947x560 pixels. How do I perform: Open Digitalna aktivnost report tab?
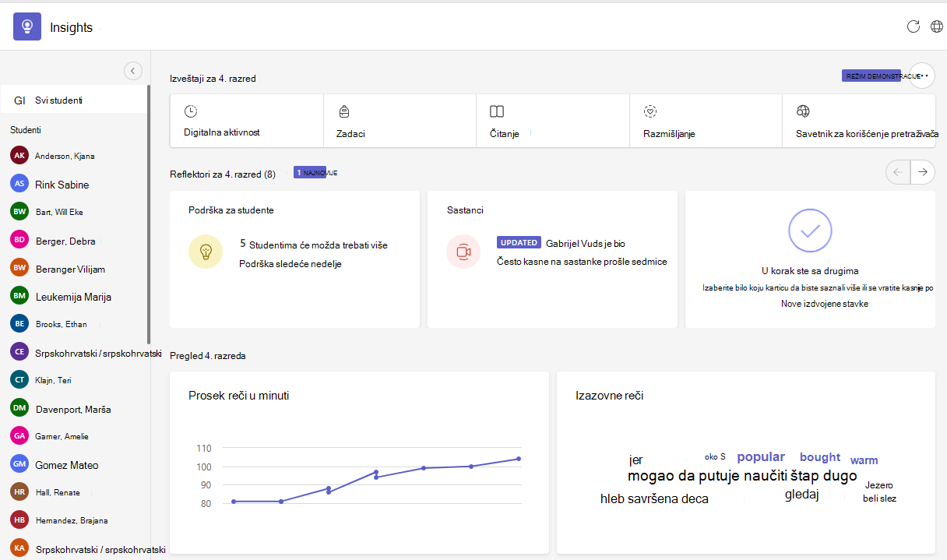click(x=247, y=121)
